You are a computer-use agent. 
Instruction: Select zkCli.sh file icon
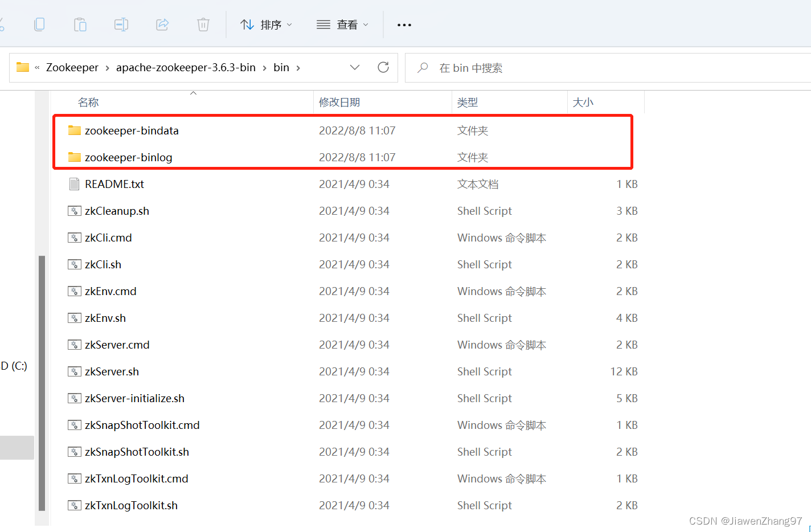point(75,264)
